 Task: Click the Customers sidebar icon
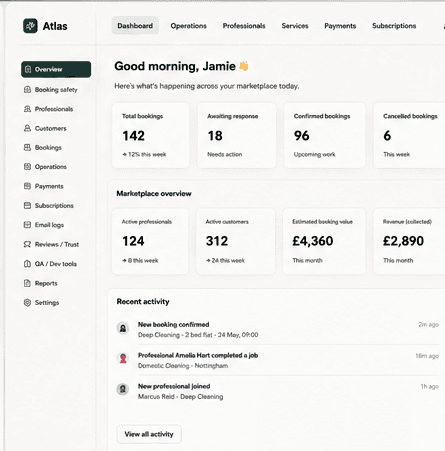click(27, 128)
